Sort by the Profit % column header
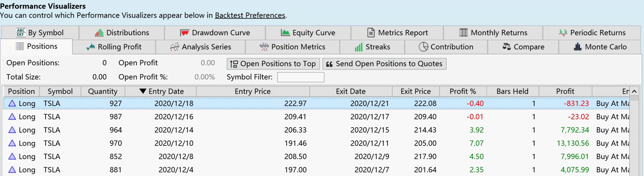The image size is (644, 176). (463, 91)
